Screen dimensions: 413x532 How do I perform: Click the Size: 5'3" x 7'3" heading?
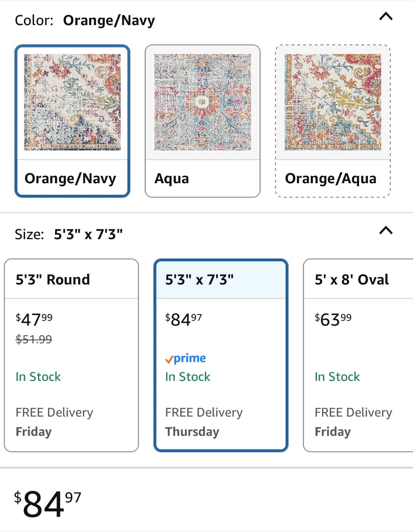(x=69, y=234)
